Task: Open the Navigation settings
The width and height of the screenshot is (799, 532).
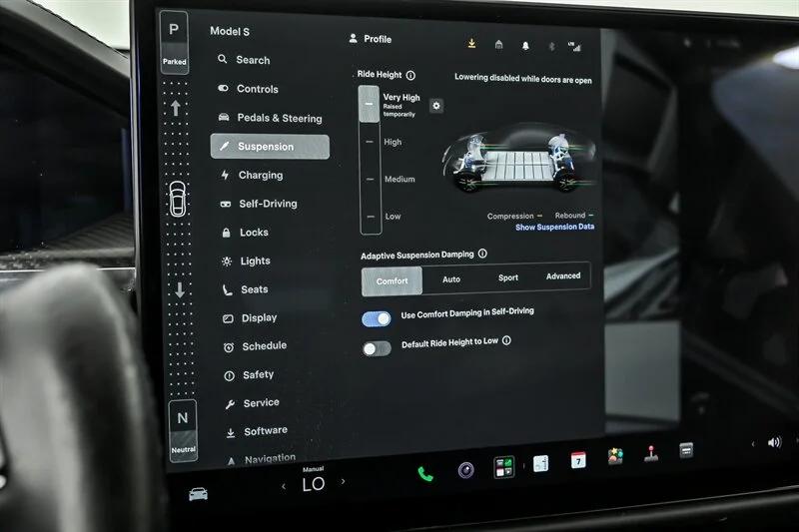Action: [262, 459]
